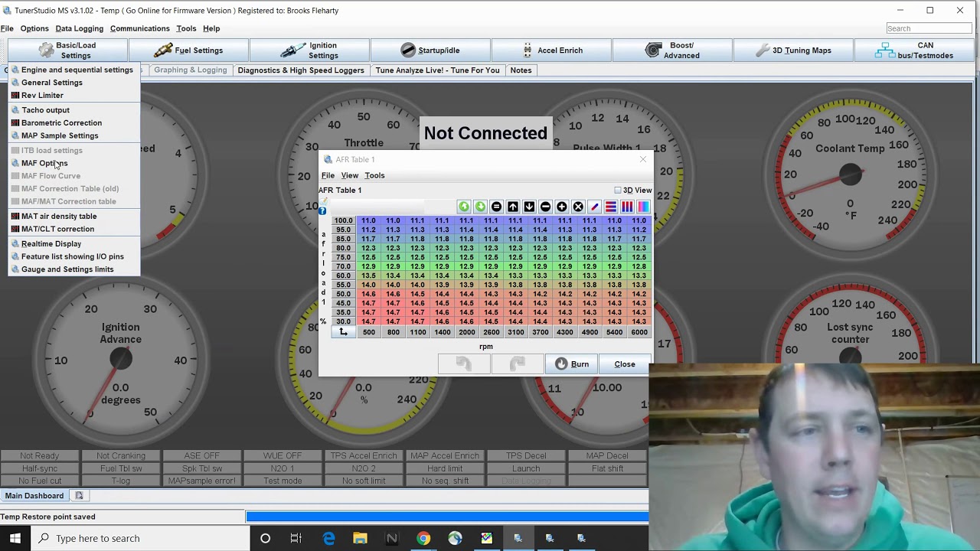Click the redo arrow button beside Burn
980x551 pixels.
(517, 364)
